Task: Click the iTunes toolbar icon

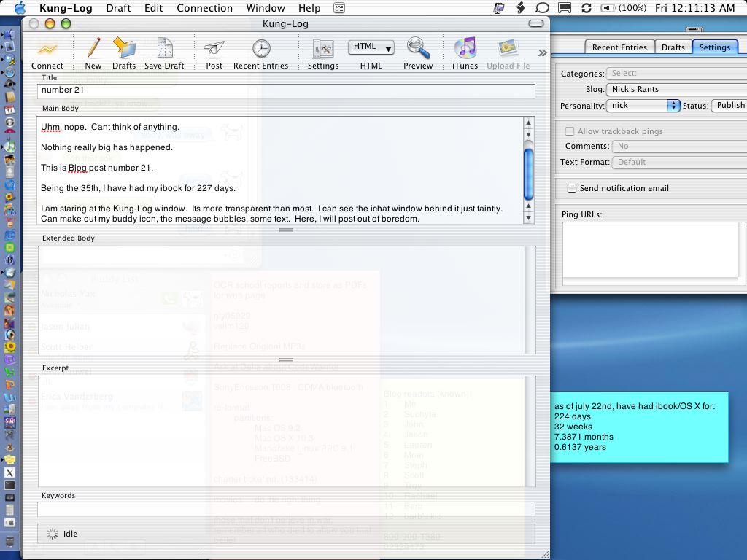Action: pyautogui.click(x=465, y=50)
